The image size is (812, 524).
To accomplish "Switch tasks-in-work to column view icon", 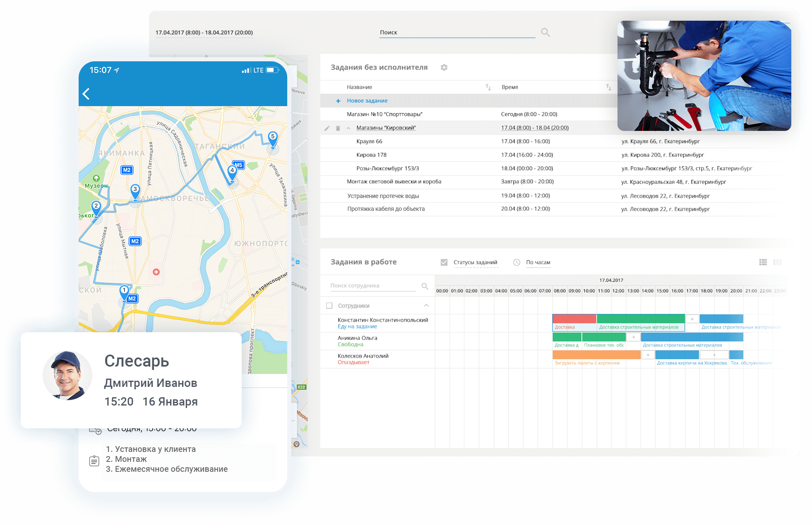I will [x=778, y=262].
